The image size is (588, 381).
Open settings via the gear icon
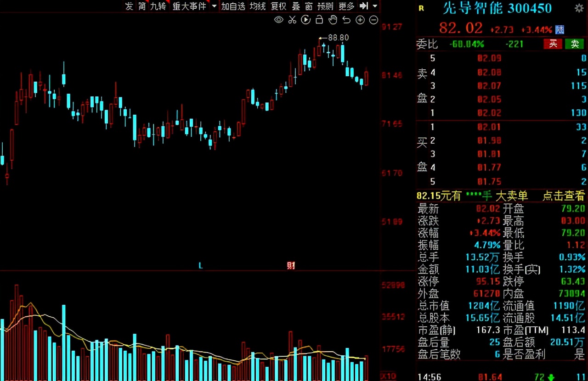pyautogui.click(x=579, y=8)
